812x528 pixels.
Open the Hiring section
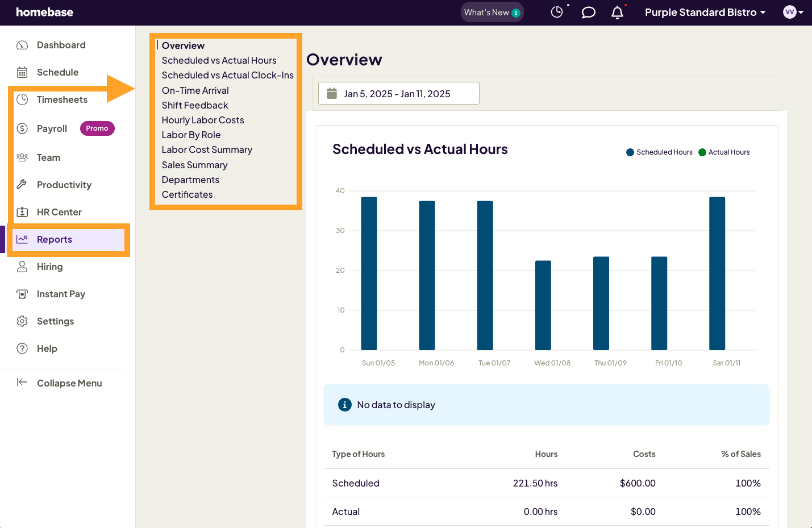(50, 267)
